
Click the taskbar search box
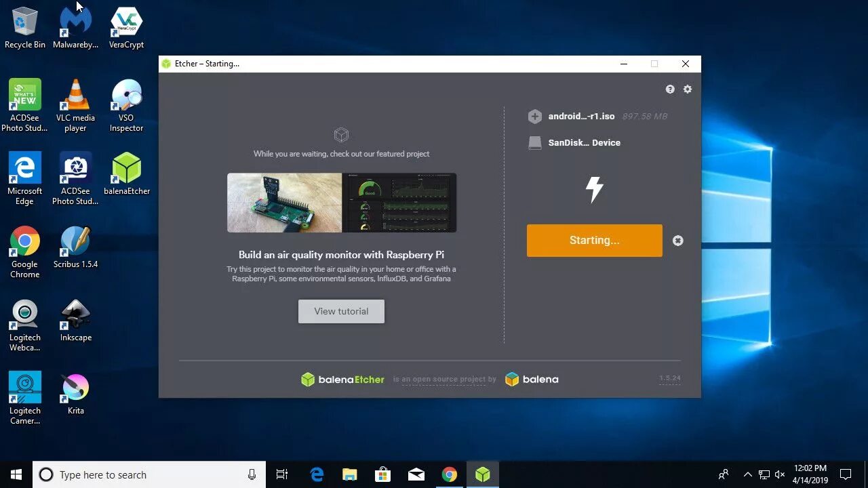[149, 474]
